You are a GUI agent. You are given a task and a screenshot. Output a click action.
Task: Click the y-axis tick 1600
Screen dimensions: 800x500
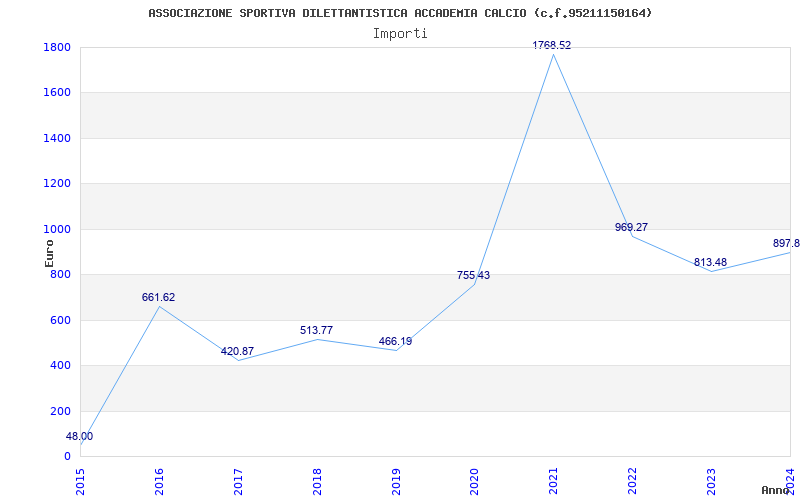pos(57,93)
